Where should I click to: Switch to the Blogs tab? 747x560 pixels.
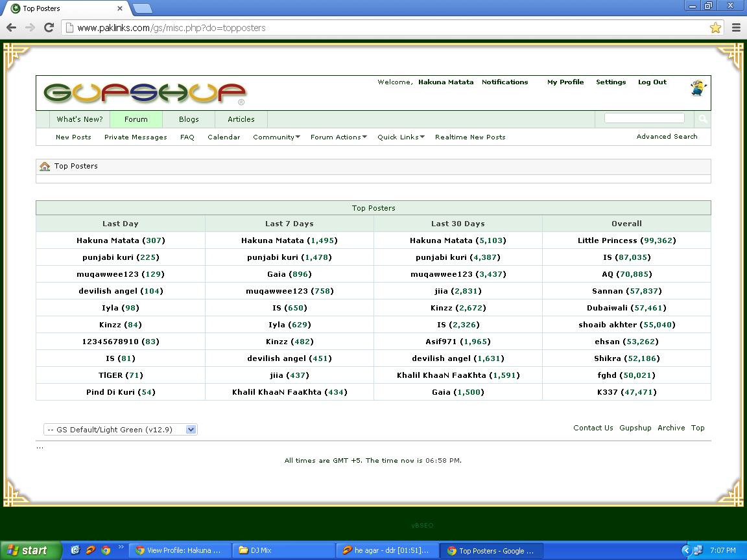pos(189,119)
